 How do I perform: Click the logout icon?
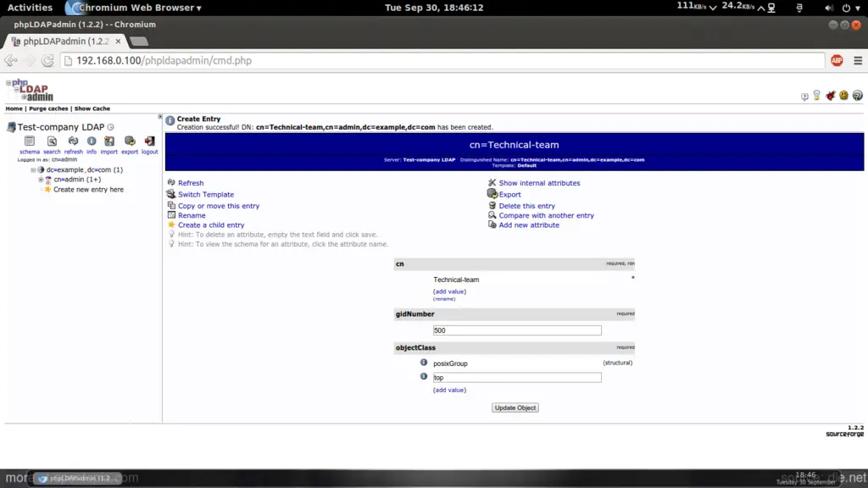[149, 141]
